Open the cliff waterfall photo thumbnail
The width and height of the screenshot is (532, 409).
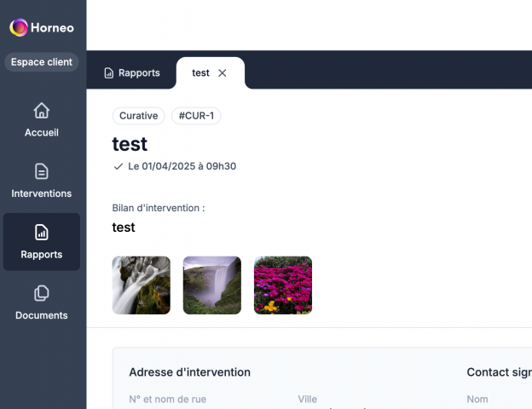[x=212, y=285]
